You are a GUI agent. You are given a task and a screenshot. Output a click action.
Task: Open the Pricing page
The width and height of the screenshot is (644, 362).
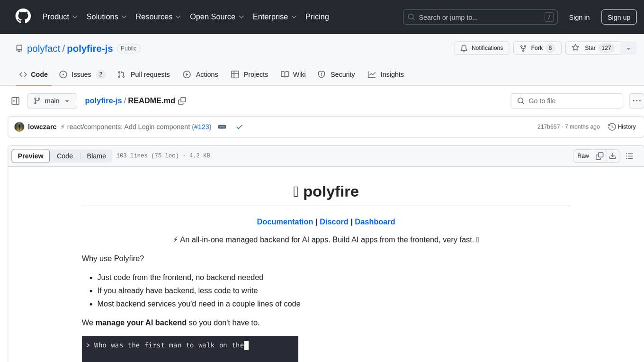coord(317,17)
